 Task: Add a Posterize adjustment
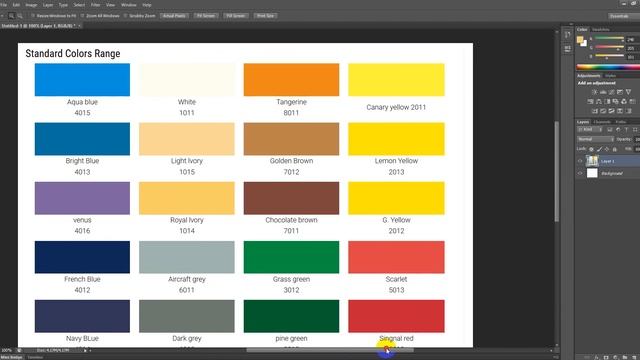tap(603, 111)
